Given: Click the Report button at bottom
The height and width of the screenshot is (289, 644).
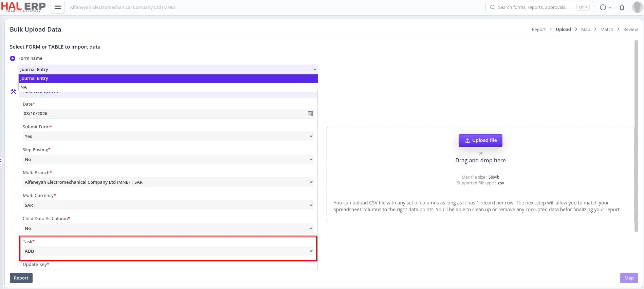Looking at the screenshot, I should pyautogui.click(x=21, y=278).
